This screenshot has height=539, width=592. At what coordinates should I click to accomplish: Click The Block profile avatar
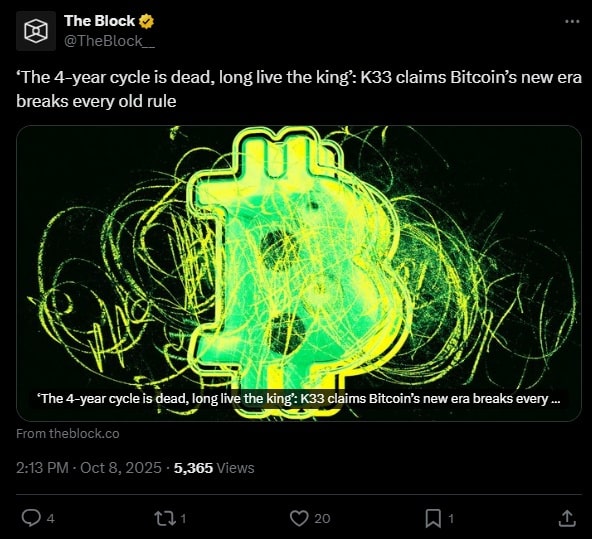[36, 31]
